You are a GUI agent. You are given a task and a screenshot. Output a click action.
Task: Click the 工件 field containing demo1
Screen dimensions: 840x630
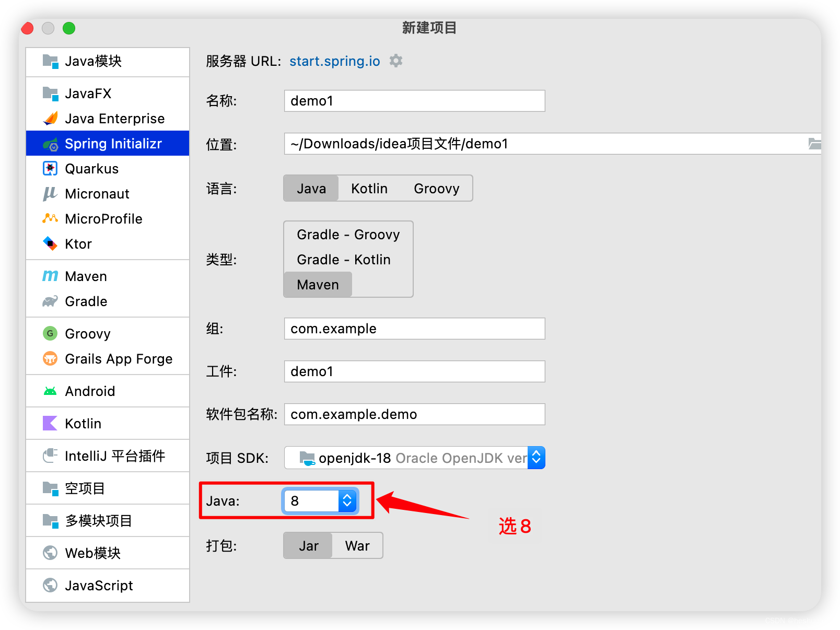[x=414, y=371]
